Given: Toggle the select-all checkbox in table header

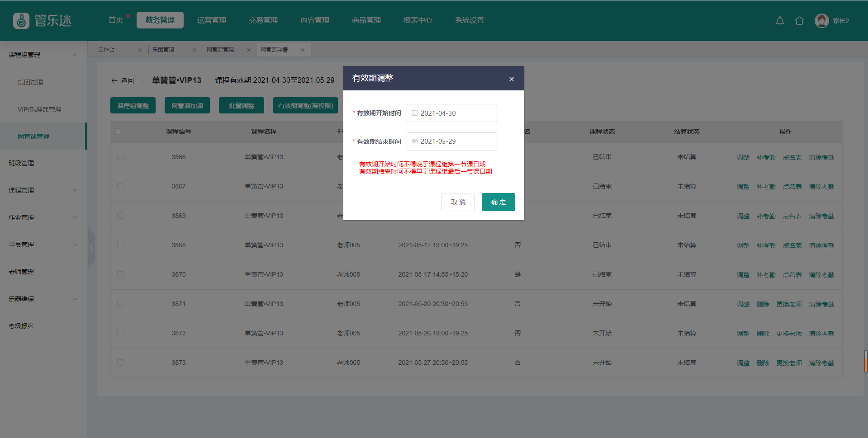Looking at the screenshot, I should pyautogui.click(x=119, y=132).
